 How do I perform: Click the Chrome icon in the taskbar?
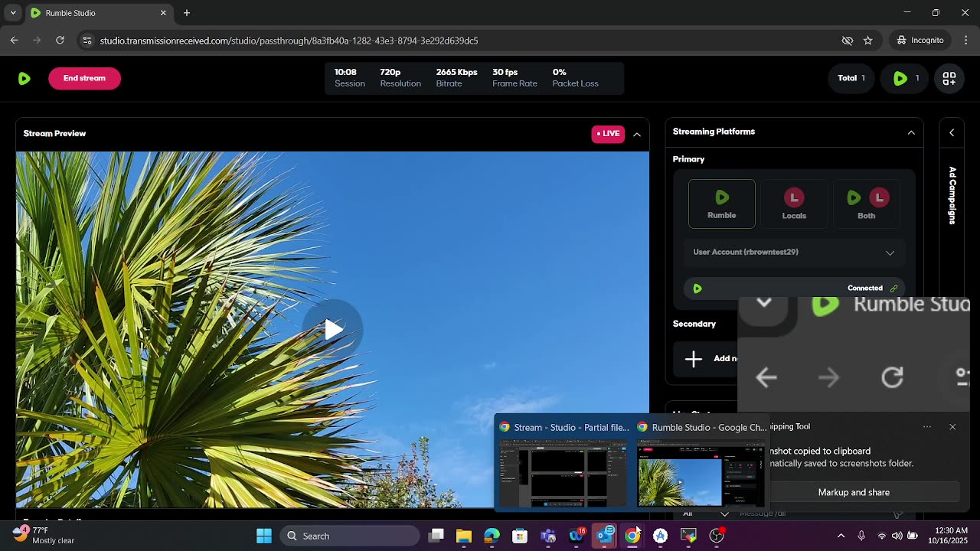[x=632, y=536]
